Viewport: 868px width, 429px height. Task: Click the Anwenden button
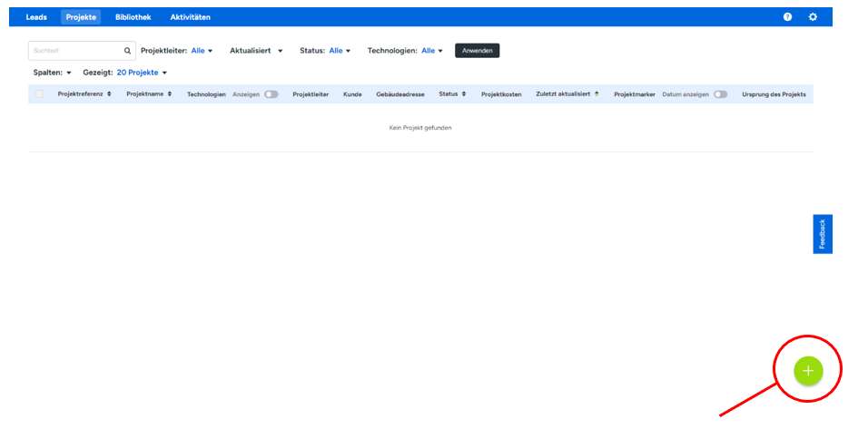click(477, 51)
